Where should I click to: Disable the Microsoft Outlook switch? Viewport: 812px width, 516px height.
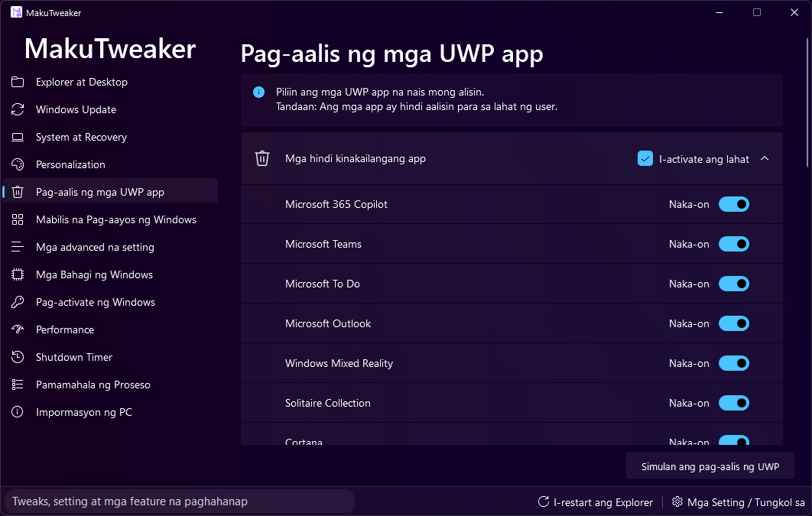coord(734,323)
